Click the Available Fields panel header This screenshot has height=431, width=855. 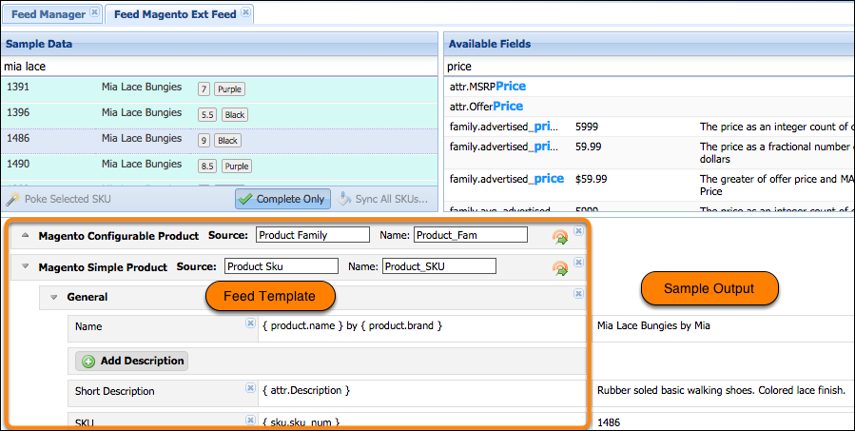[649, 44]
